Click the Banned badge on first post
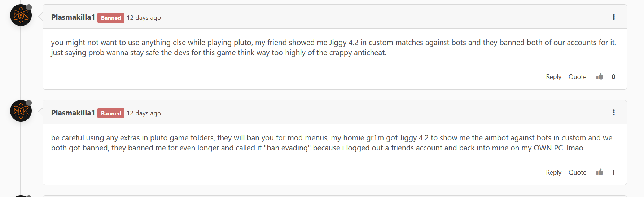The height and width of the screenshot is (197, 644). [111, 18]
